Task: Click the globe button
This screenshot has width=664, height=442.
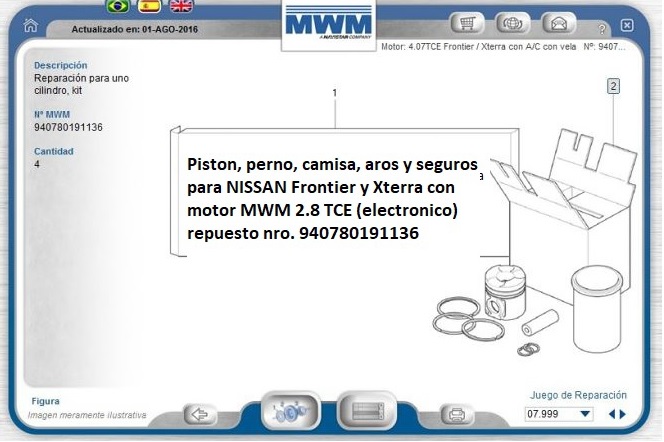Action: [513, 23]
